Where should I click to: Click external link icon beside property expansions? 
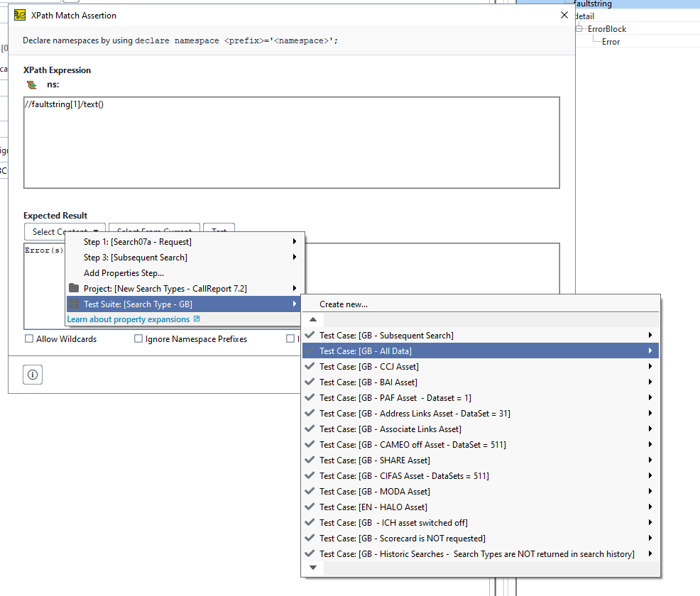[x=197, y=319]
